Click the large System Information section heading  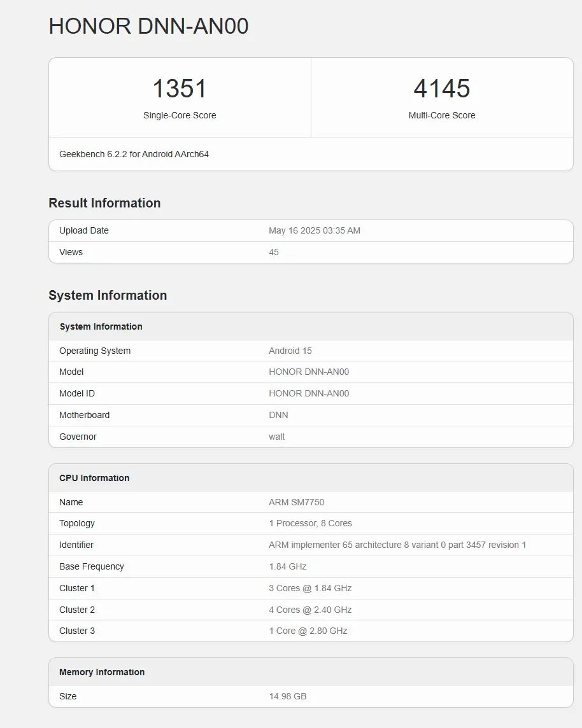108,295
